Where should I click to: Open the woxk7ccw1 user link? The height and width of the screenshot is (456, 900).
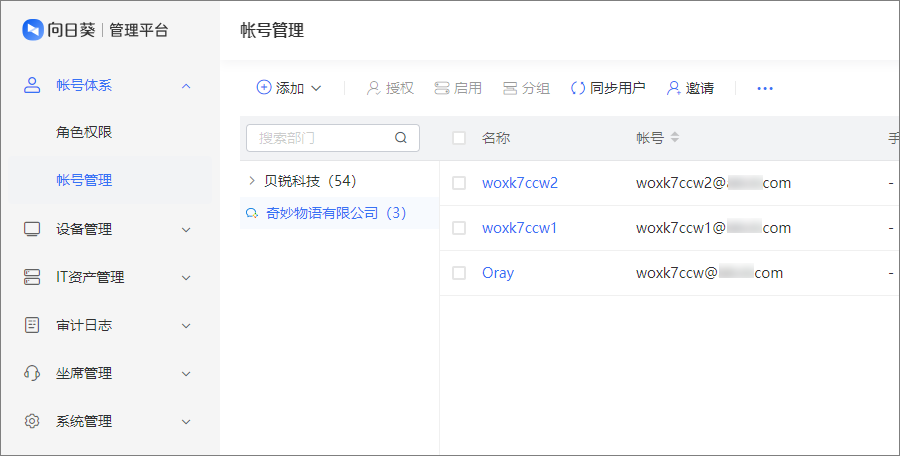coord(519,228)
